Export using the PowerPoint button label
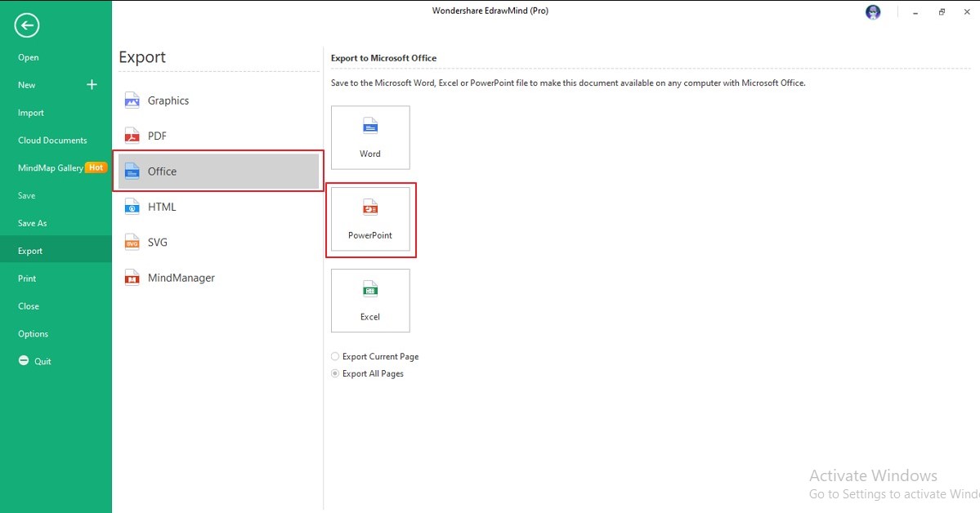 (370, 235)
